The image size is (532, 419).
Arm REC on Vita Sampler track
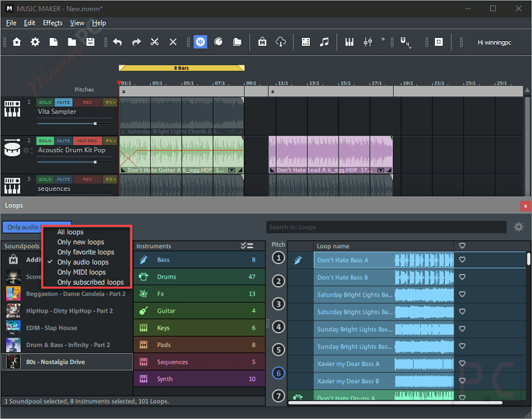[88, 102]
